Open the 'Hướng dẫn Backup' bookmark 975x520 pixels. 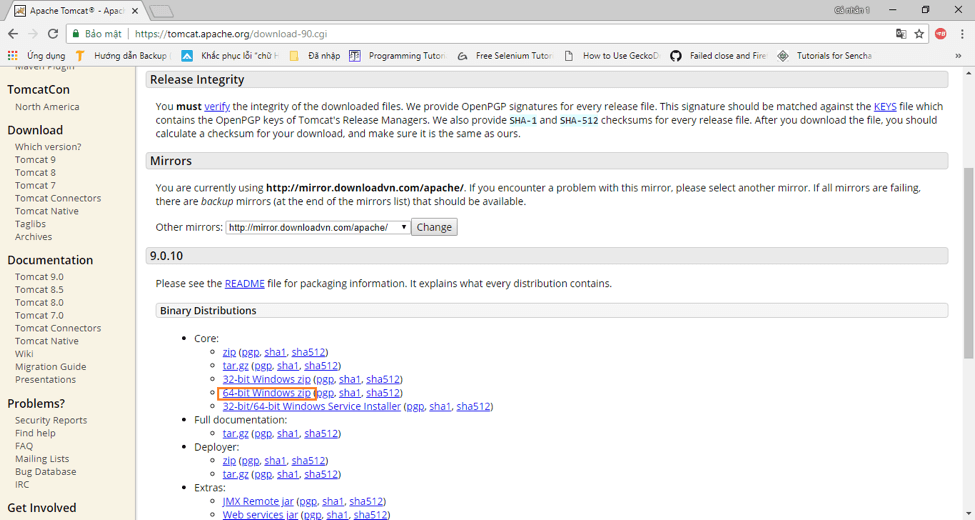(x=122, y=55)
